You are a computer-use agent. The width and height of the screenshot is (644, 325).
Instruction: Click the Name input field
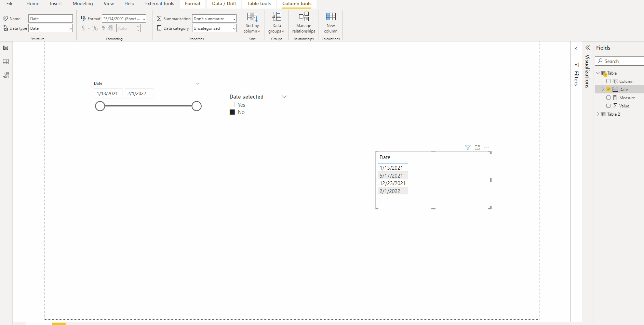(51, 19)
